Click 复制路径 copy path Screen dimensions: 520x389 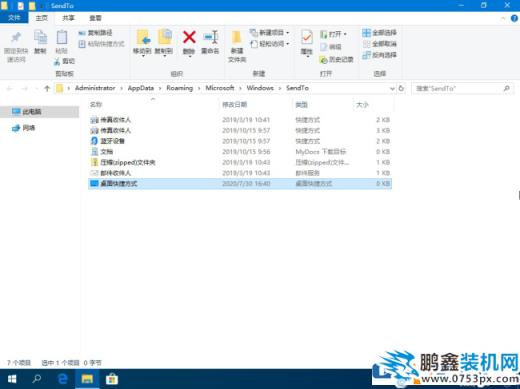pos(95,33)
